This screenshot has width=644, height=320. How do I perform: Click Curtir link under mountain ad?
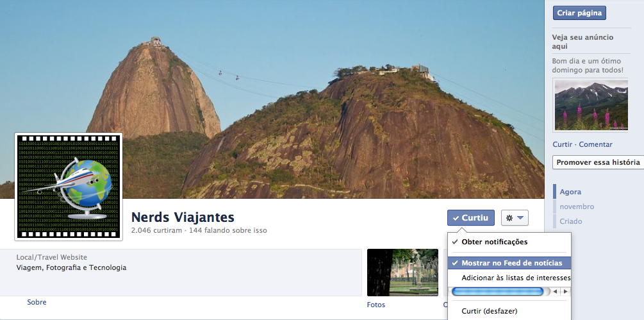[562, 144]
